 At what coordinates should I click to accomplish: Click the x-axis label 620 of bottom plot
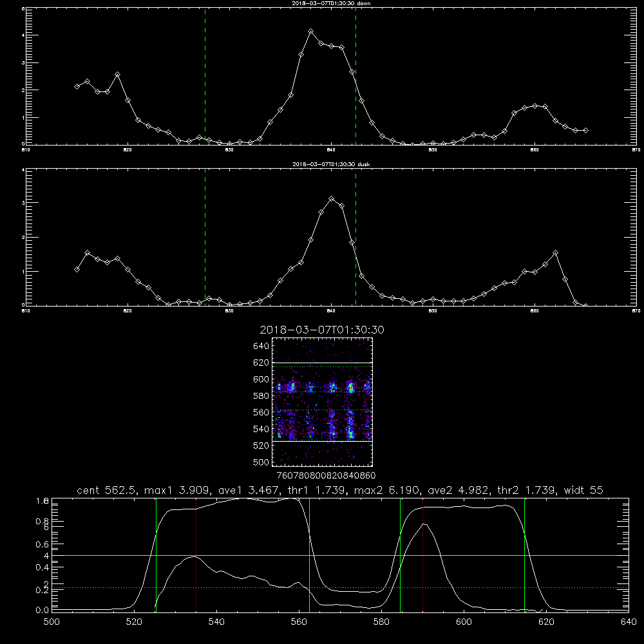(546, 622)
